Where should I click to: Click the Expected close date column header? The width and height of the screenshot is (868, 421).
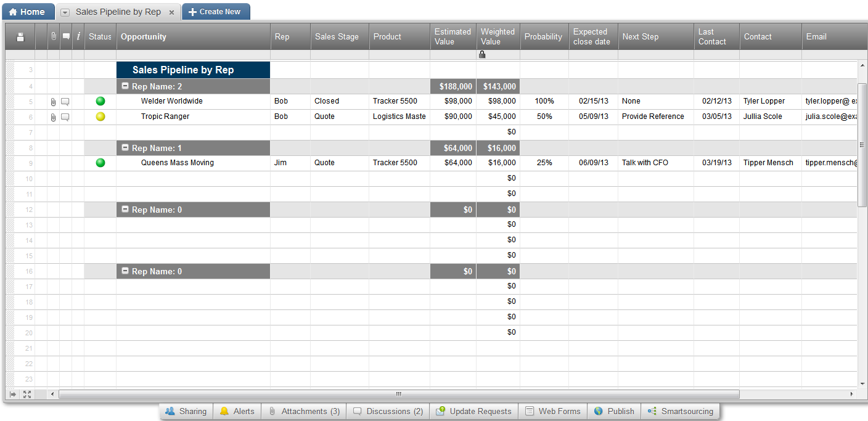click(x=593, y=36)
